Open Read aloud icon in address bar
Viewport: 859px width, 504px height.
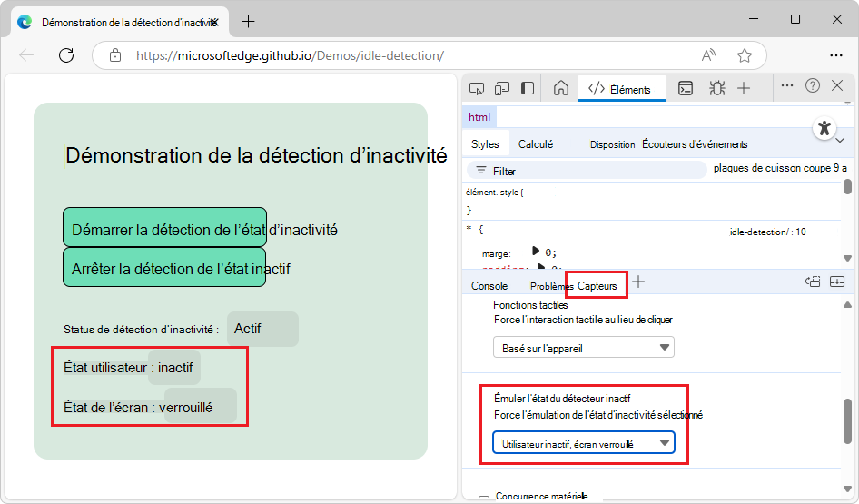click(709, 55)
